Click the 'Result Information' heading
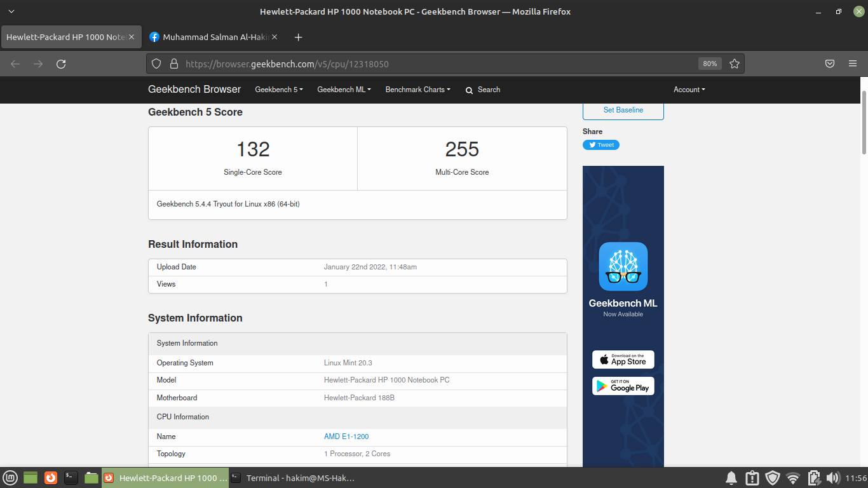Image resolution: width=868 pixels, height=488 pixels. click(x=193, y=244)
